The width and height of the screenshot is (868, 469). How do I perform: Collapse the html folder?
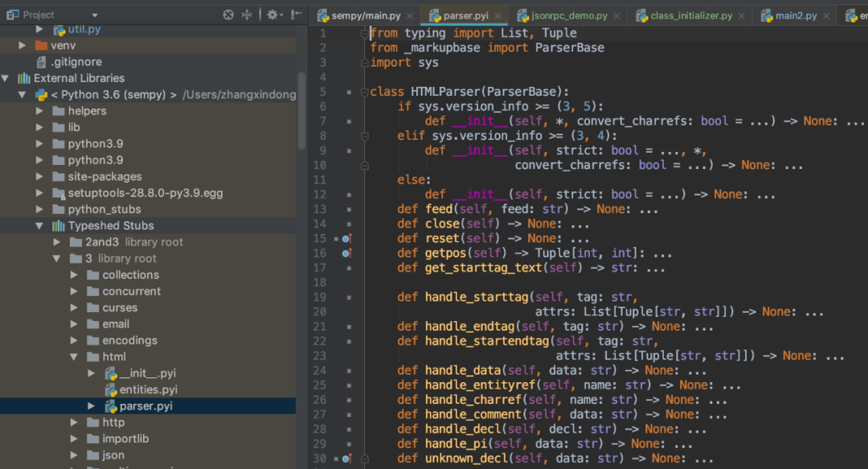tap(74, 357)
